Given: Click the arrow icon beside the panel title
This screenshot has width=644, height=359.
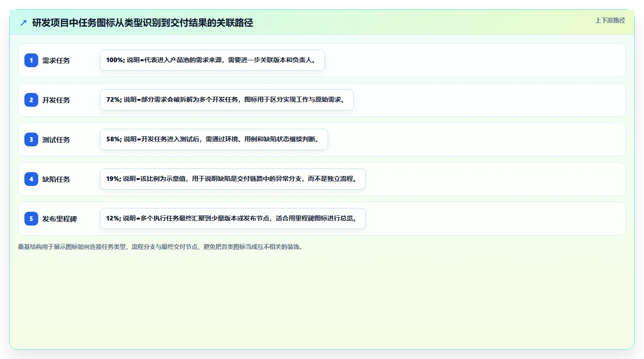Looking at the screenshot, I should 23,23.
